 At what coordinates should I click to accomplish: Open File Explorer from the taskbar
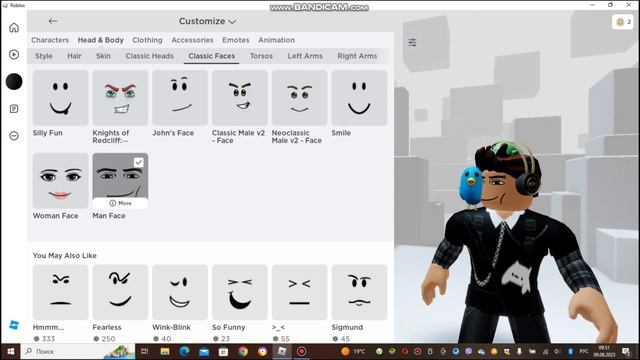(164, 351)
